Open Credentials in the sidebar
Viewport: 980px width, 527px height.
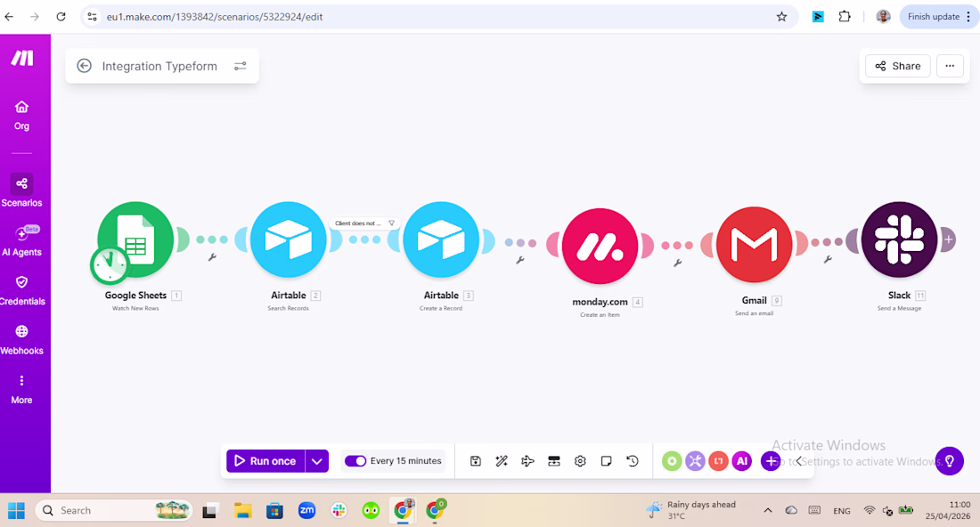pos(22,290)
